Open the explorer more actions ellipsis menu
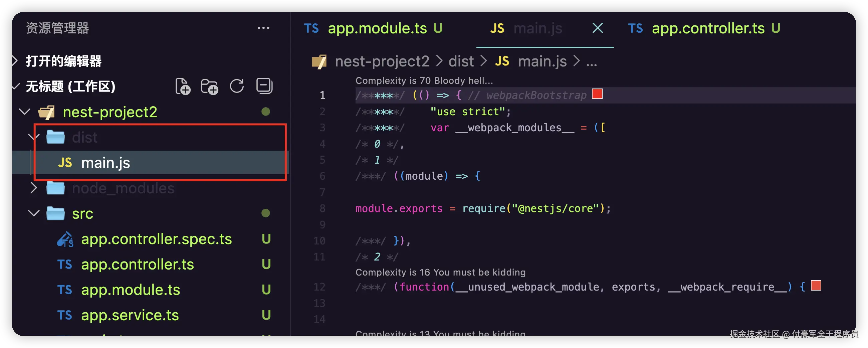 point(263,28)
